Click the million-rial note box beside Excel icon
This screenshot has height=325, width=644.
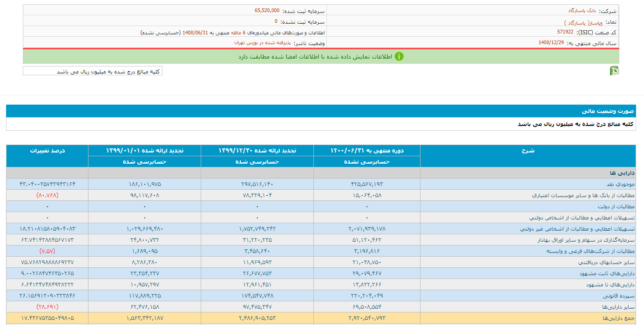pos(93,71)
